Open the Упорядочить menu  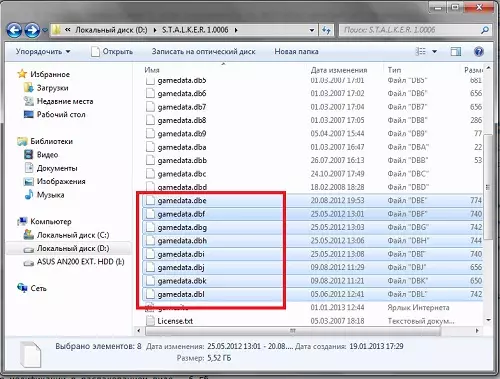coord(43,52)
